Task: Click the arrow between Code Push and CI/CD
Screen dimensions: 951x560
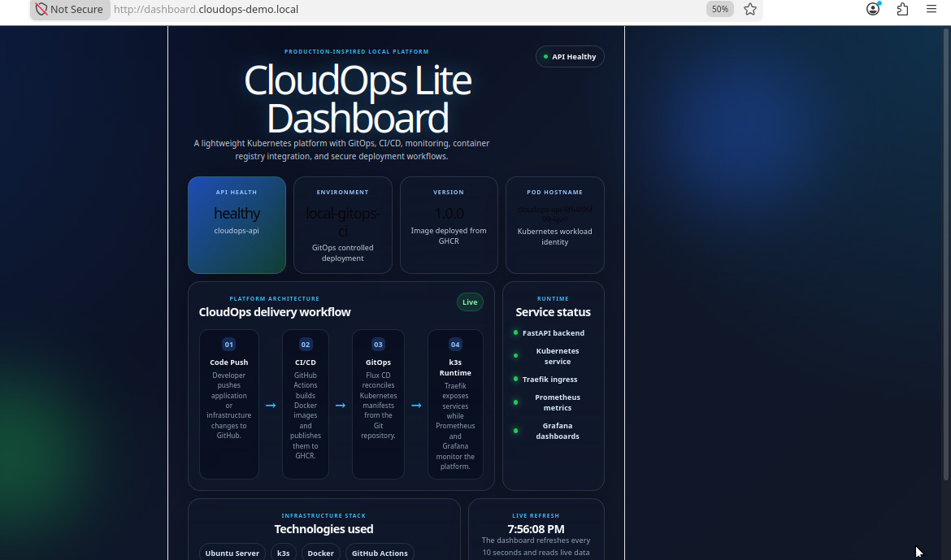Action: (x=271, y=406)
